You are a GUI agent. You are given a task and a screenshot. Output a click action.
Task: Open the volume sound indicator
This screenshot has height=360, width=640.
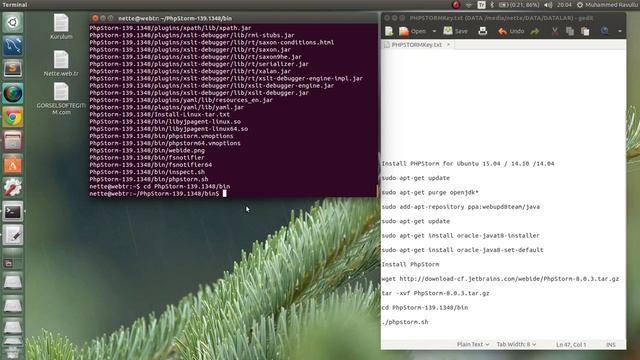click(548, 5)
